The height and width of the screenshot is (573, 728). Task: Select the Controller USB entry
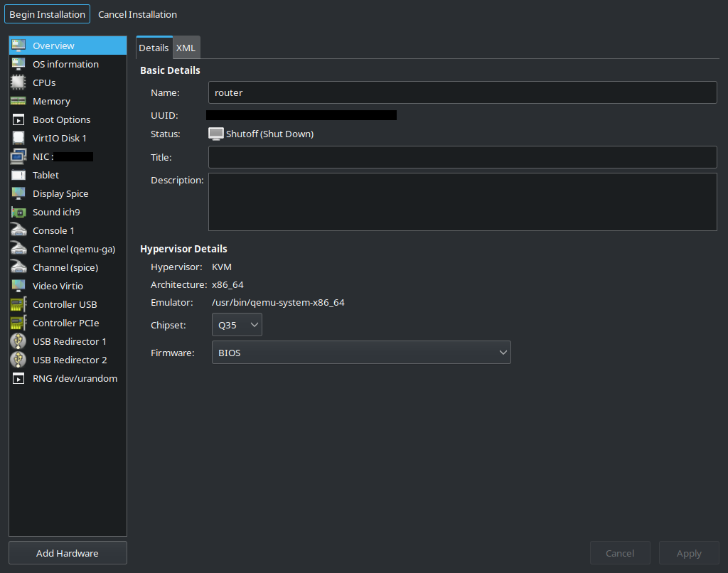pyautogui.click(x=68, y=304)
